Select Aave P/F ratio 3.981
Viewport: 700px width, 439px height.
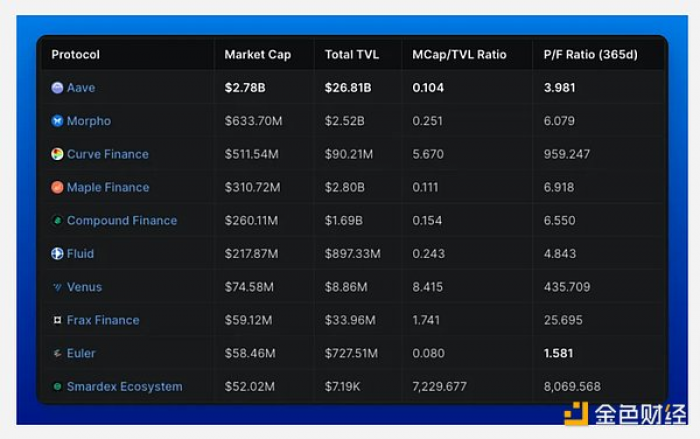(x=559, y=88)
